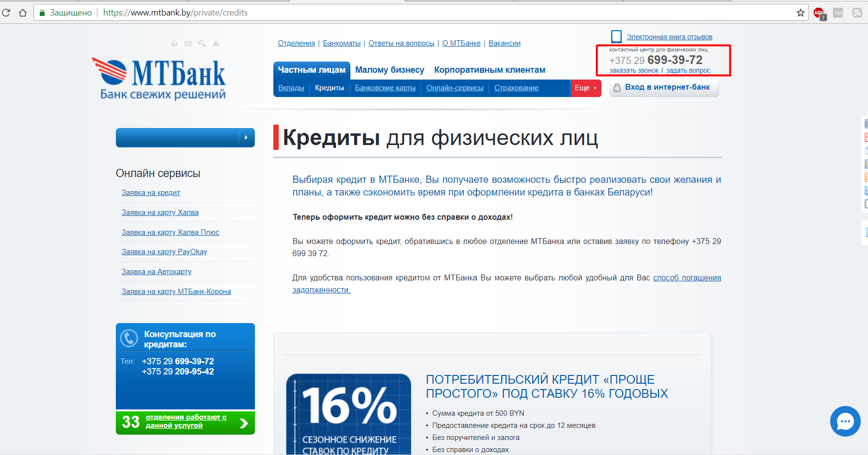Select the 'Корпоративным клиентам' tab
The image size is (868, 455).
click(x=489, y=70)
